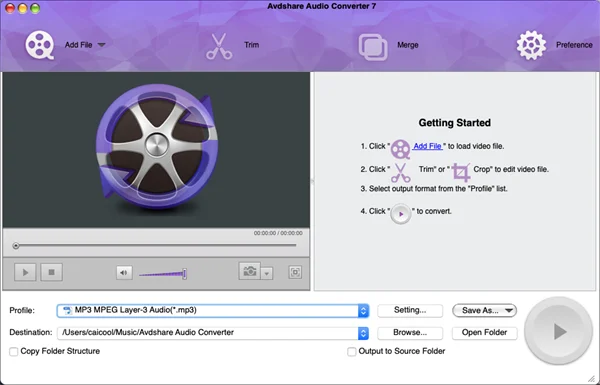Click the scissors icon in Getting Started step 2

coord(400,173)
